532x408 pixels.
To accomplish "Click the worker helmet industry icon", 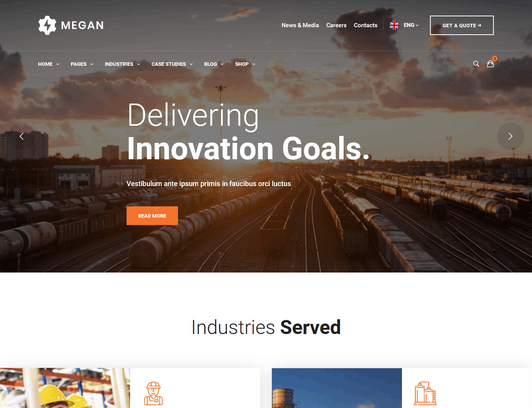I will 153,393.
